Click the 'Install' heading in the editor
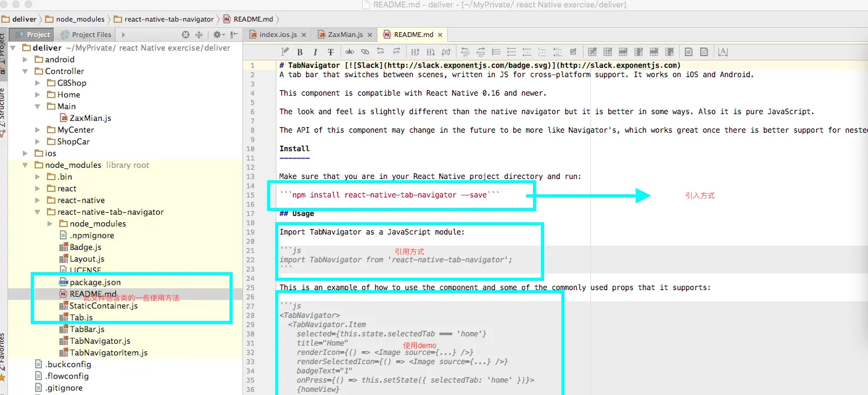Viewport: 868px width, 395px height. 294,149
